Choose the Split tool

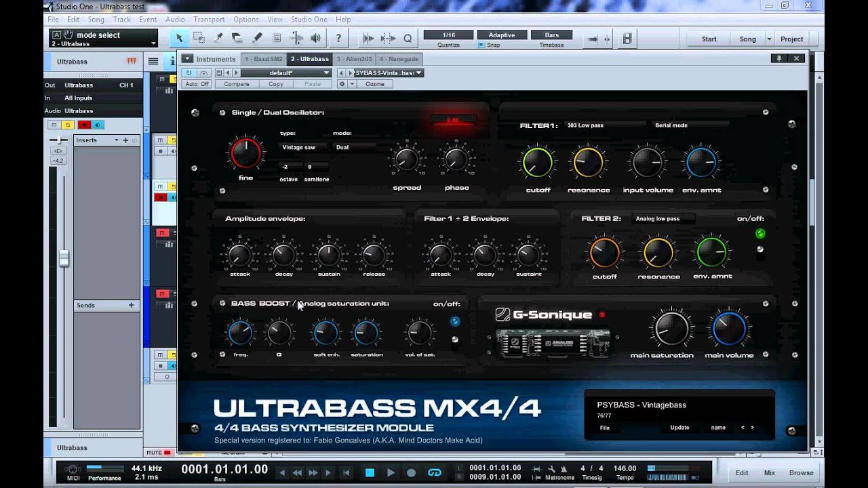pyautogui.click(x=218, y=39)
